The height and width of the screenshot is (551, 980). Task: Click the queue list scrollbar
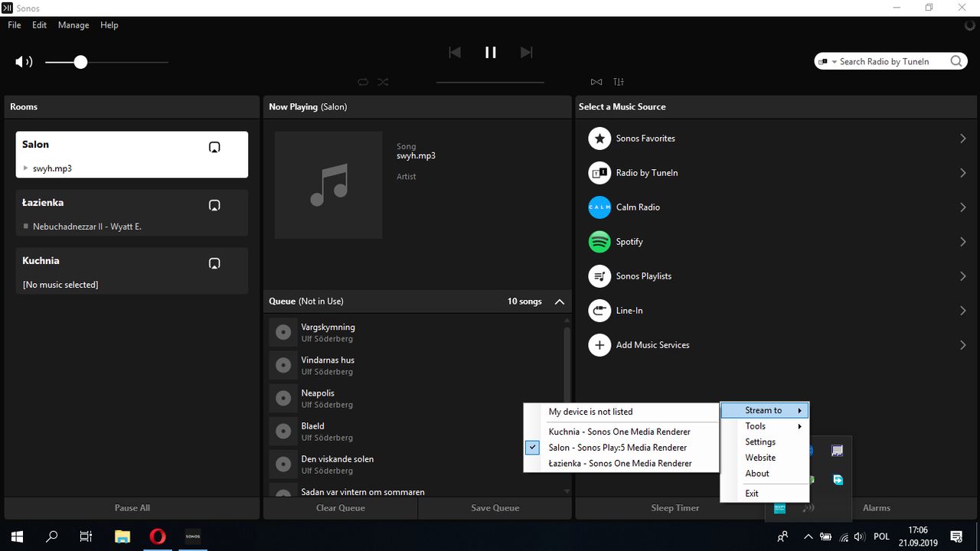pyautogui.click(x=567, y=366)
